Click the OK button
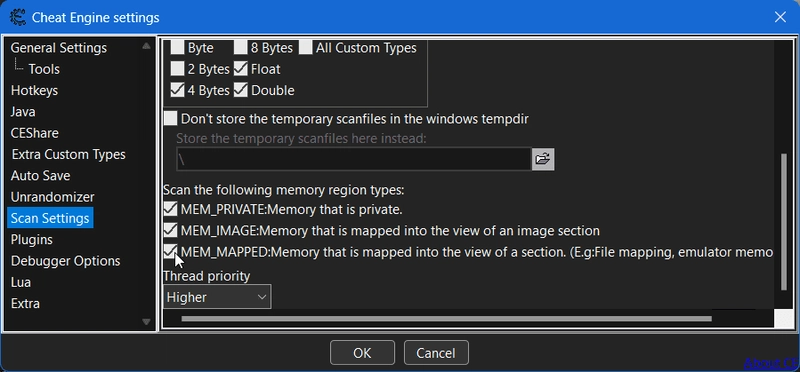 pos(362,353)
